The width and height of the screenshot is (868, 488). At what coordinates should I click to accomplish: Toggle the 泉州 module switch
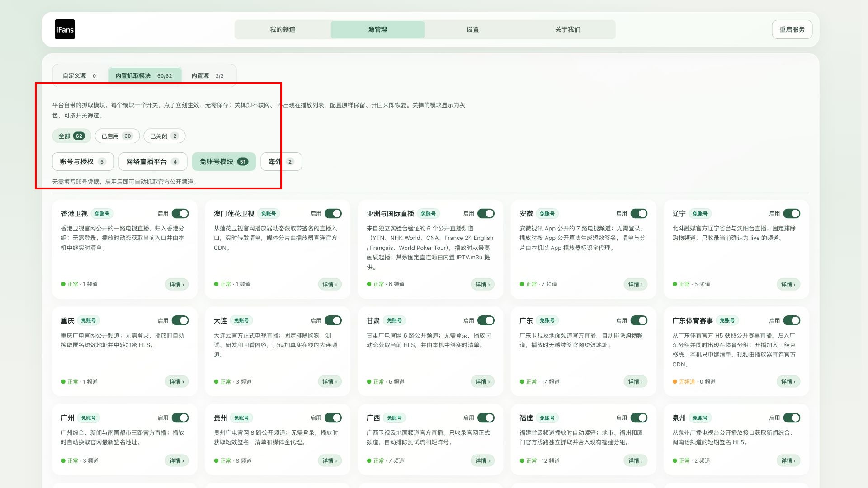[792, 418]
